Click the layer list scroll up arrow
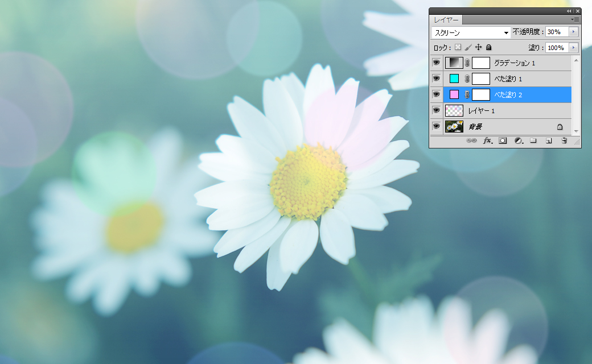The width and height of the screenshot is (592, 364). (576, 60)
